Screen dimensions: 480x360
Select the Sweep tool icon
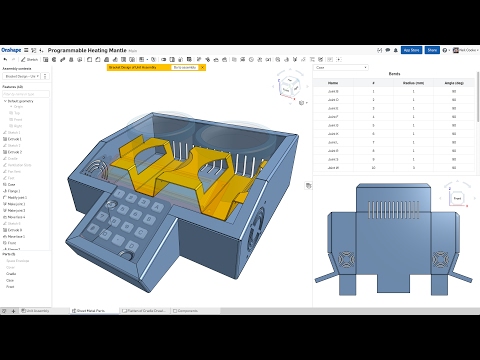click(x=62, y=59)
